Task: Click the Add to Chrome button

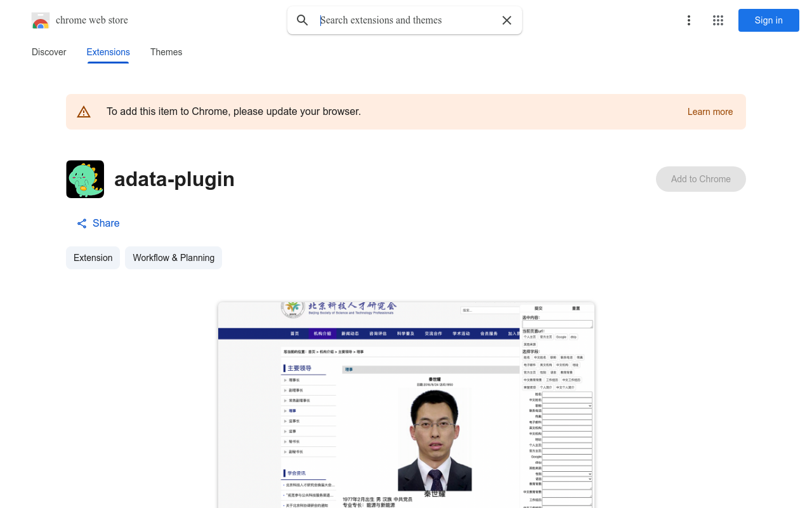Action: [700, 179]
